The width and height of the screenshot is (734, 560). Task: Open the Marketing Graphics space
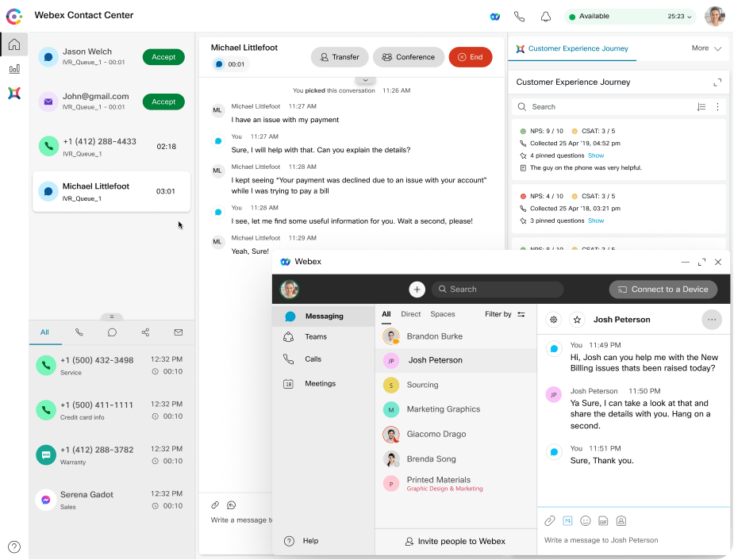click(455, 409)
